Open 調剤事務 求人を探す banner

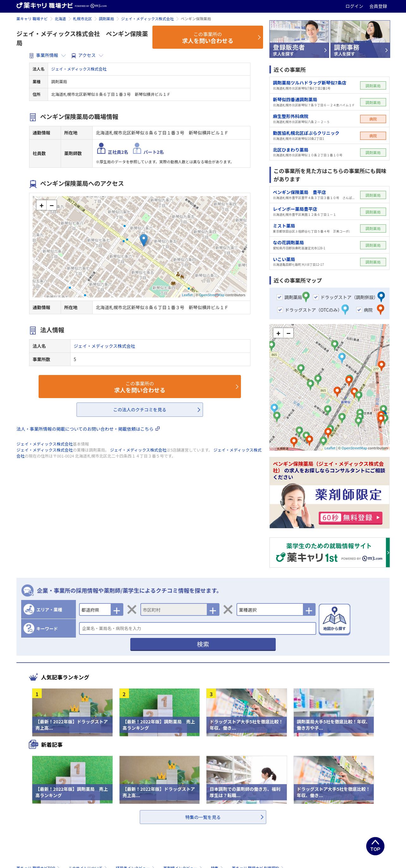coord(360,39)
